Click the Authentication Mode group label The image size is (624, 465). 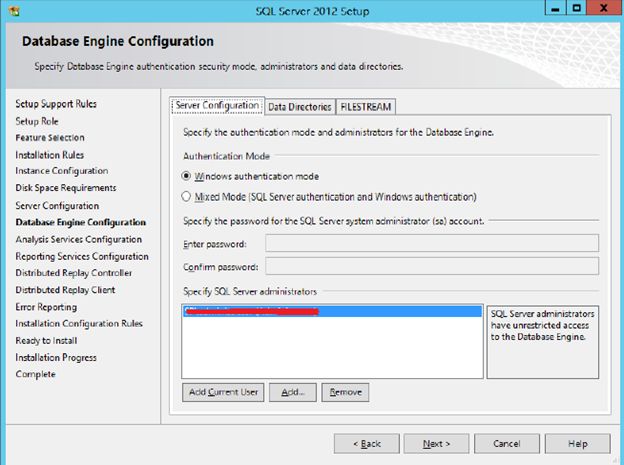pyautogui.click(x=226, y=156)
